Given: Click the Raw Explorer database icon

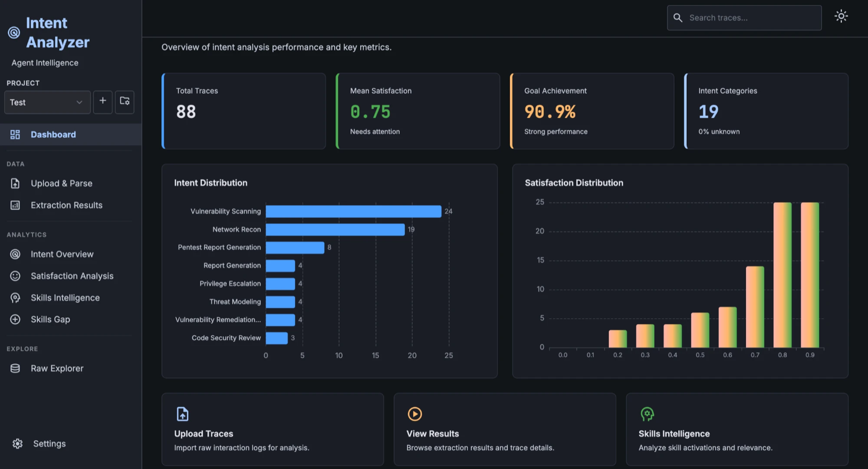Looking at the screenshot, I should (15, 368).
